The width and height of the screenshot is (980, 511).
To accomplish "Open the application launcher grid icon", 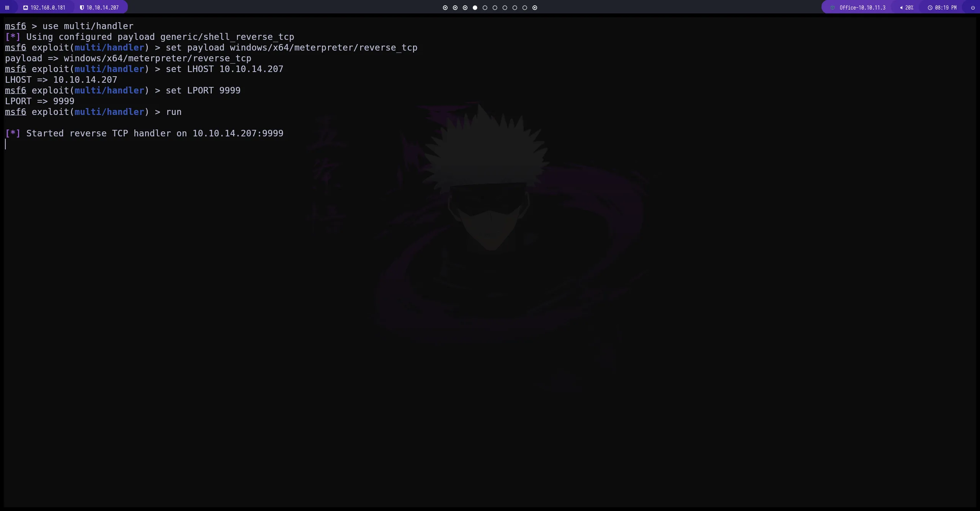I will [7, 8].
